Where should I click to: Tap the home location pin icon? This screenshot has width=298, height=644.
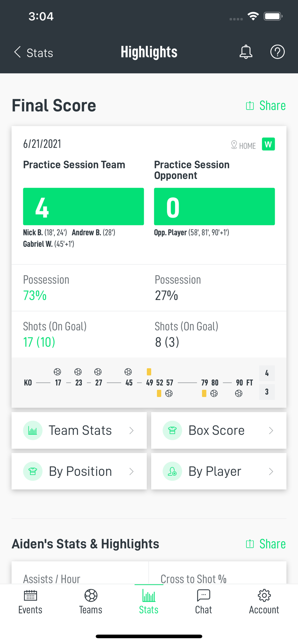coord(234,145)
